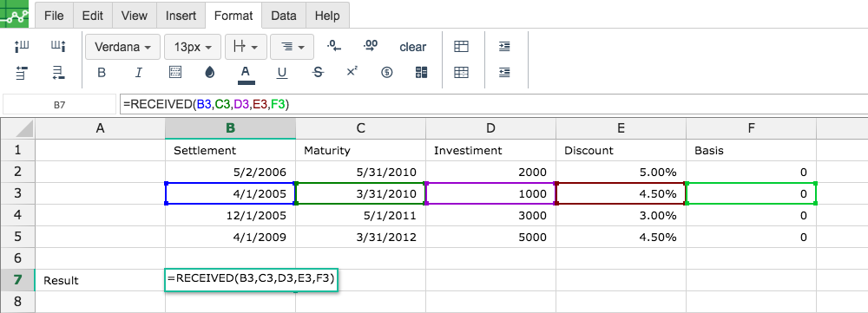Click into the formula bar input
Screen dimensions: 868x313
pyautogui.click(x=494, y=104)
